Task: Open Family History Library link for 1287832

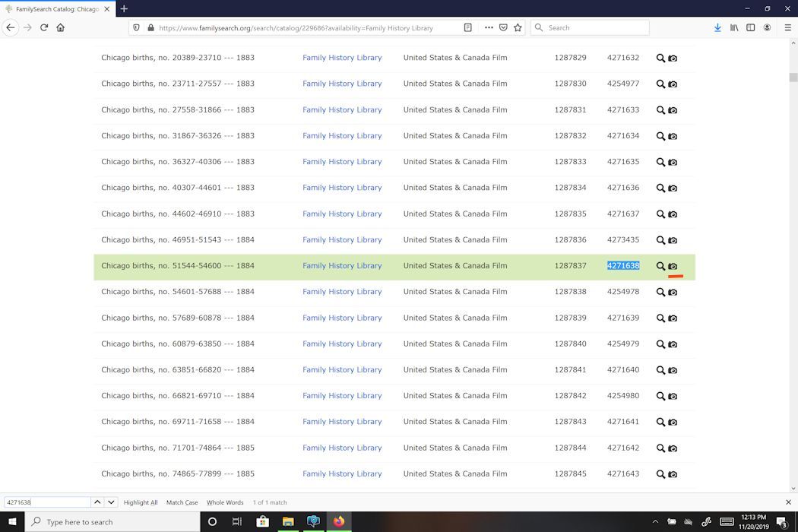Action: point(342,135)
